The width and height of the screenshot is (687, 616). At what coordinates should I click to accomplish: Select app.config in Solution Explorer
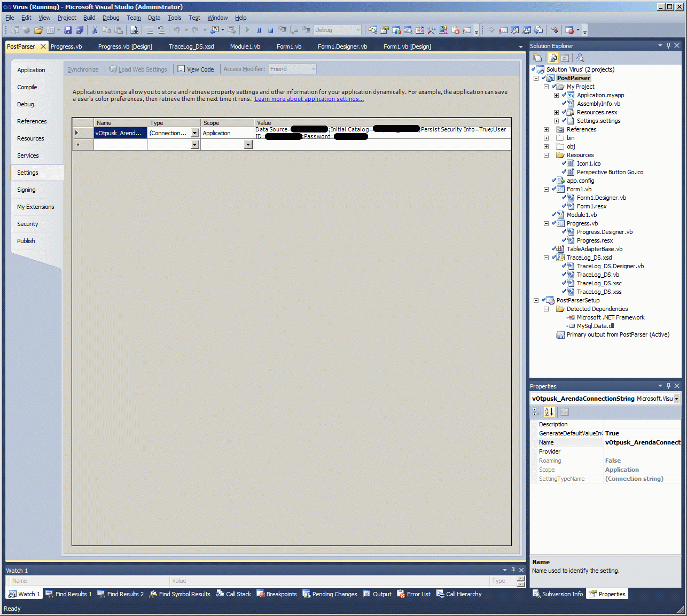pyautogui.click(x=580, y=181)
